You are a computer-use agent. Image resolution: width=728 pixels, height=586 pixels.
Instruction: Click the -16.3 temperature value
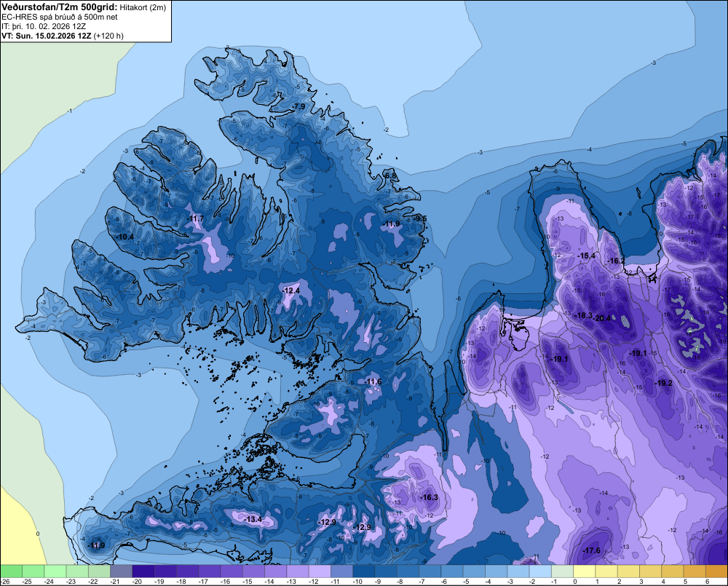point(429,497)
